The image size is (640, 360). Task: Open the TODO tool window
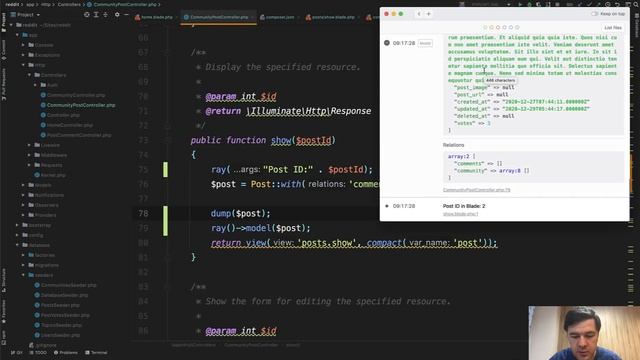(38, 353)
